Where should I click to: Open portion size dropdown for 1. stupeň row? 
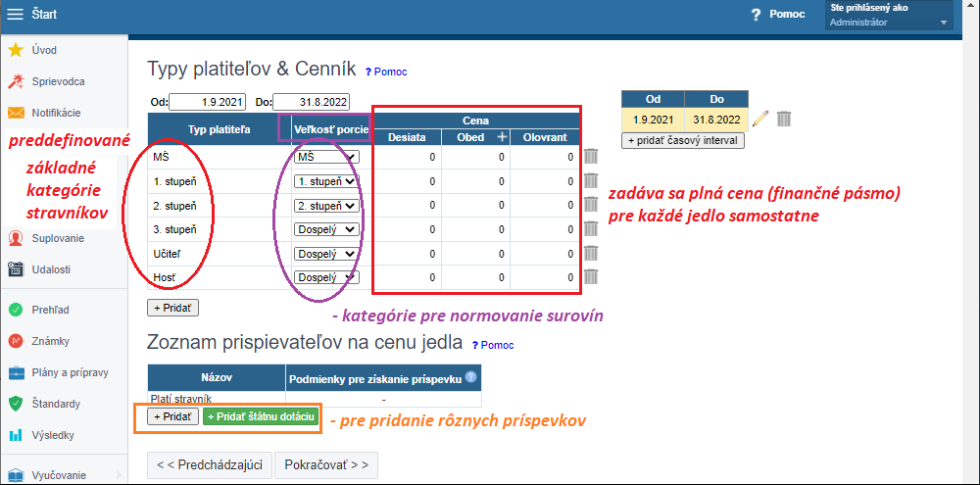pyautogui.click(x=327, y=181)
